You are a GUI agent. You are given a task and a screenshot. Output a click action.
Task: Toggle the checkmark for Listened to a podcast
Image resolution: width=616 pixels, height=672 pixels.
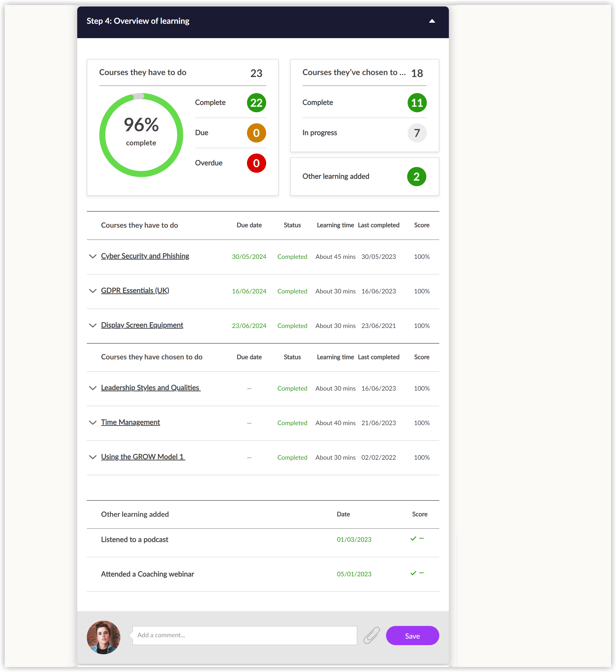(413, 539)
